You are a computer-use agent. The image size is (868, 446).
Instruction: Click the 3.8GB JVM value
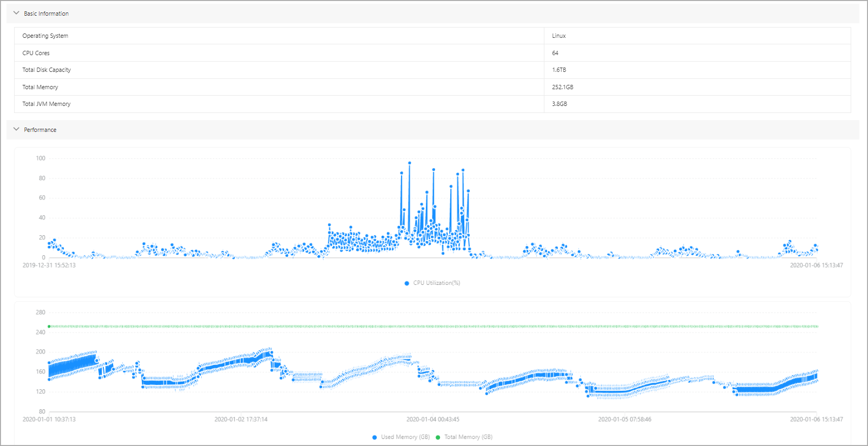[560, 104]
